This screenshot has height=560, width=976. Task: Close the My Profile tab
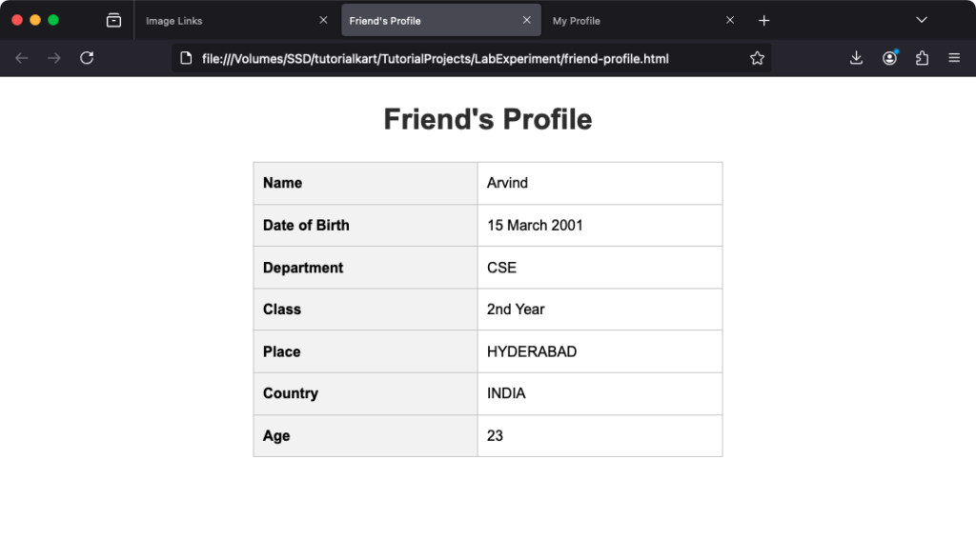pos(730,20)
